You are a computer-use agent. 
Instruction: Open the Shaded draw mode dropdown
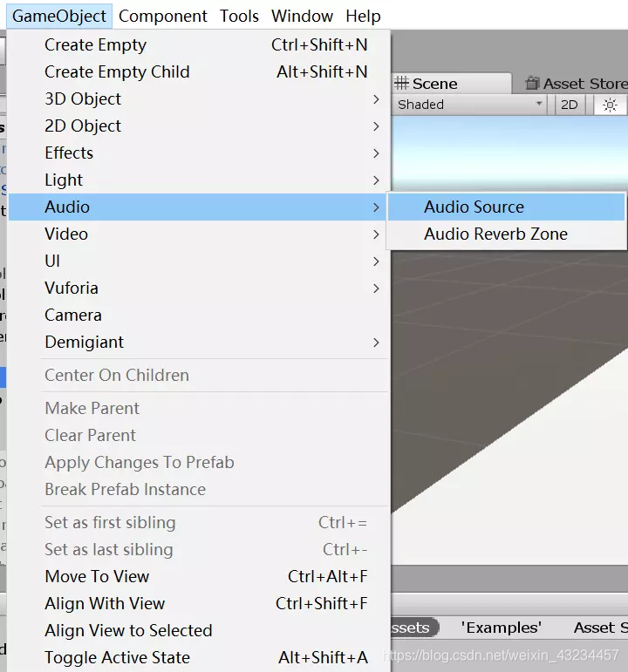point(470,105)
